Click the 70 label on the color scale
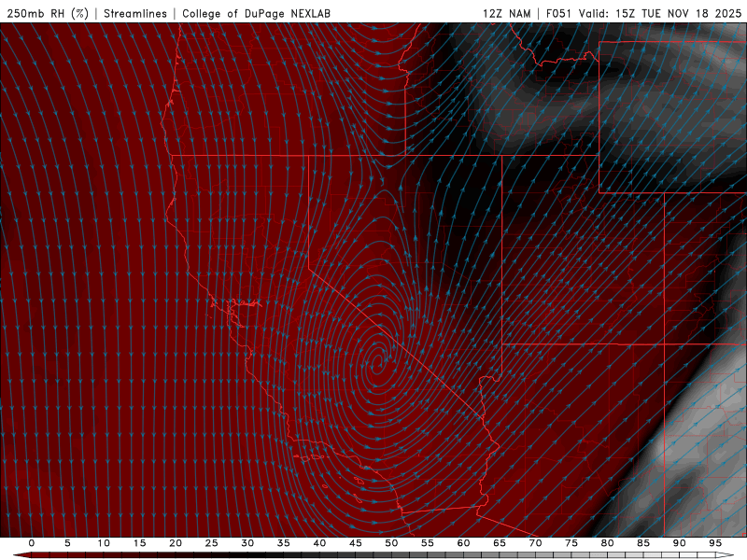 click(535, 543)
